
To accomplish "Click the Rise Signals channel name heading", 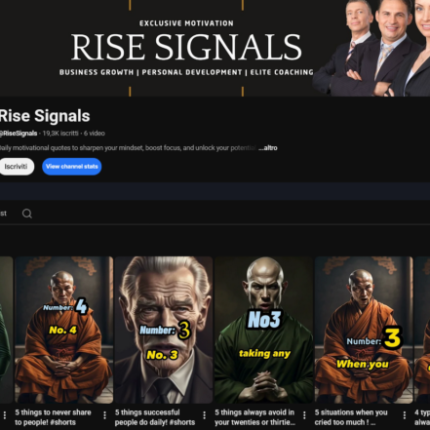I will tap(45, 116).
